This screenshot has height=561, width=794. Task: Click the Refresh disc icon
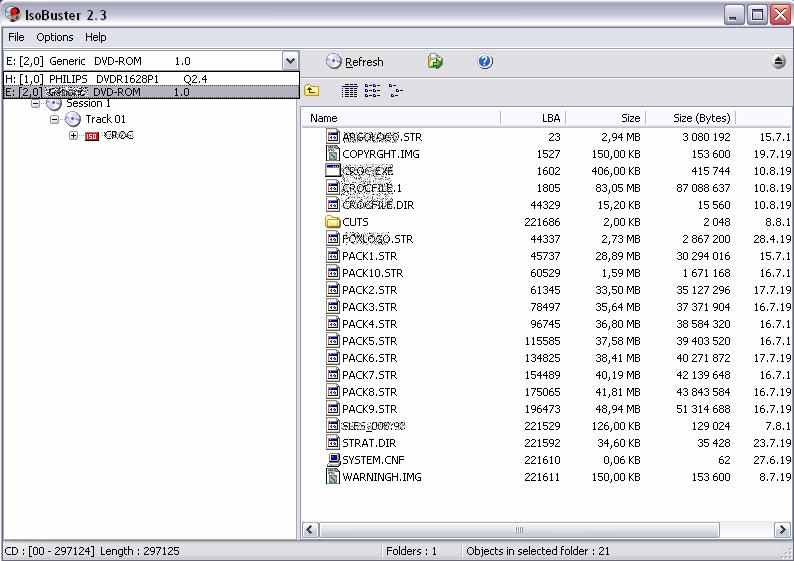(334, 62)
